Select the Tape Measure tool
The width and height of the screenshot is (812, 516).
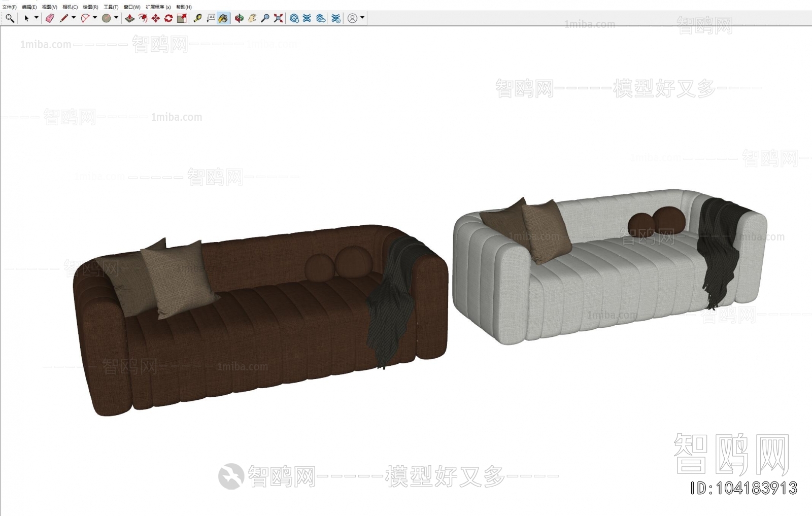(x=198, y=18)
